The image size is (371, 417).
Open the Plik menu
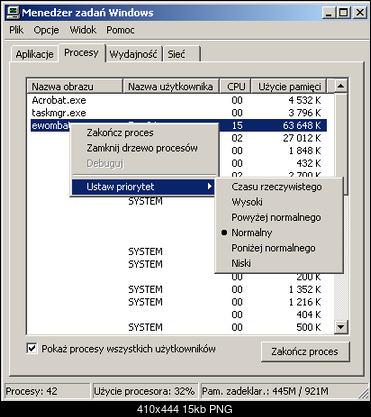(16, 30)
